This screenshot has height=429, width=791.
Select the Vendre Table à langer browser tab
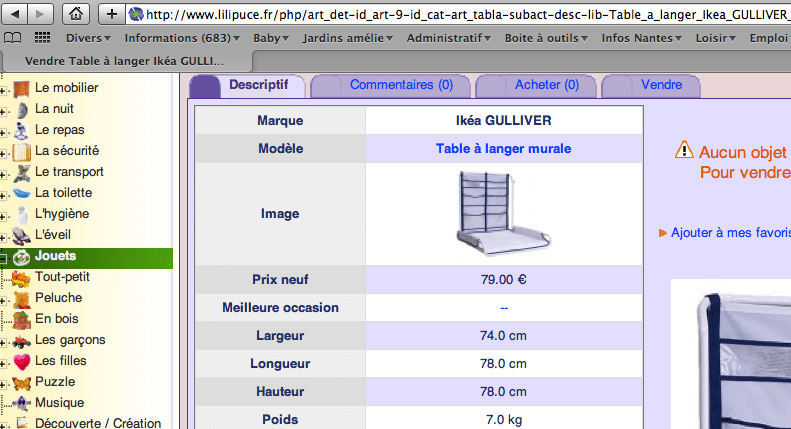[127, 61]
